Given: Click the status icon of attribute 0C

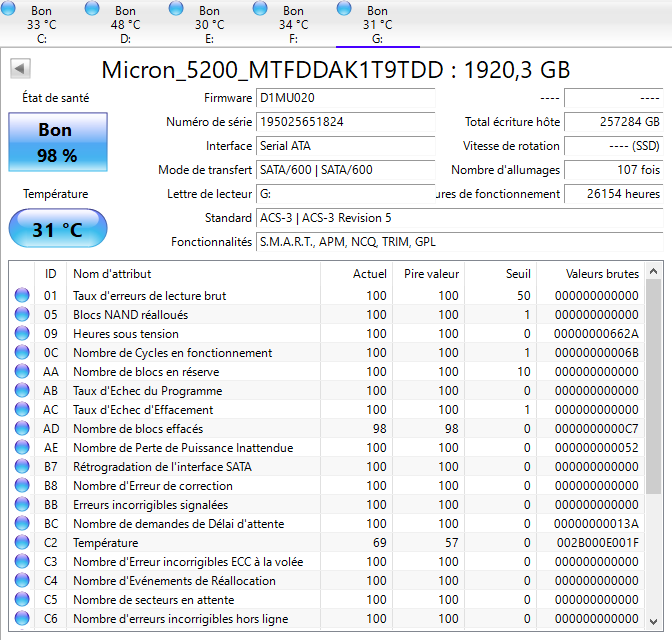Looking at the screenshot, I should (22, 352).
